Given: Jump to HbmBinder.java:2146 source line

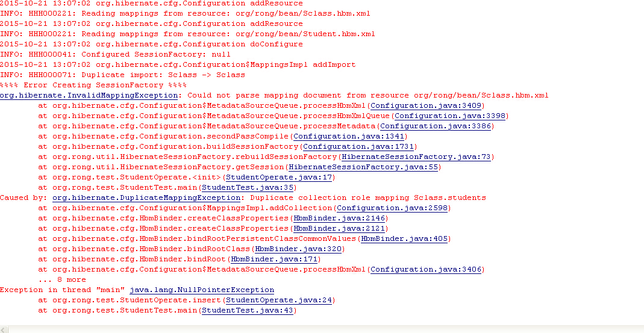Looking at the screenshot, I should 339,218.
